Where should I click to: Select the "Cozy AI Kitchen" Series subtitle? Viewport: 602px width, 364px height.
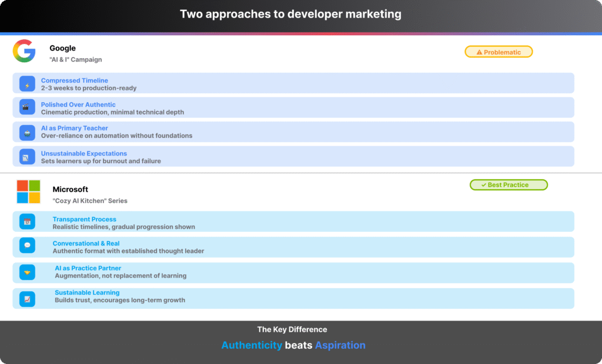click(x=89, y=201)
